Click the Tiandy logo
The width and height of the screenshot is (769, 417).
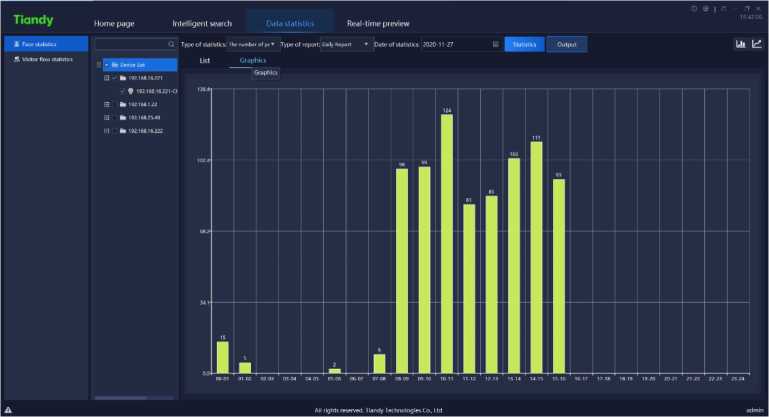tap(33, 20)
